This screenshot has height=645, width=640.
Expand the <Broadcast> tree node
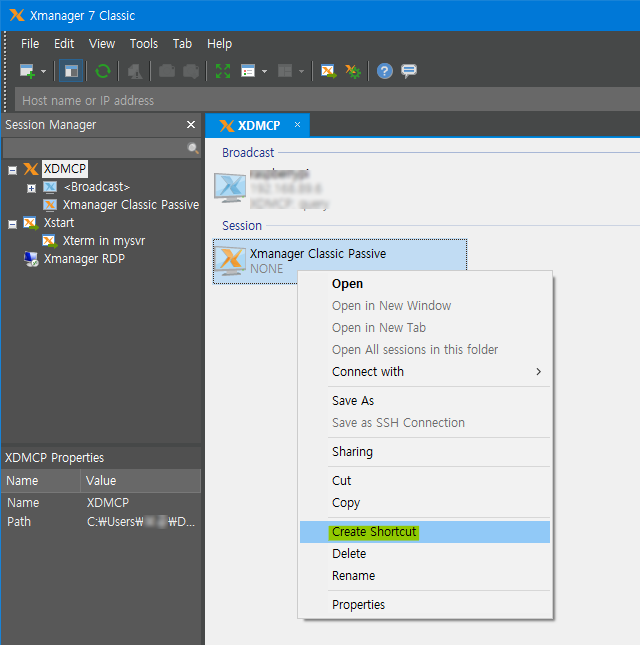(31, 187)
